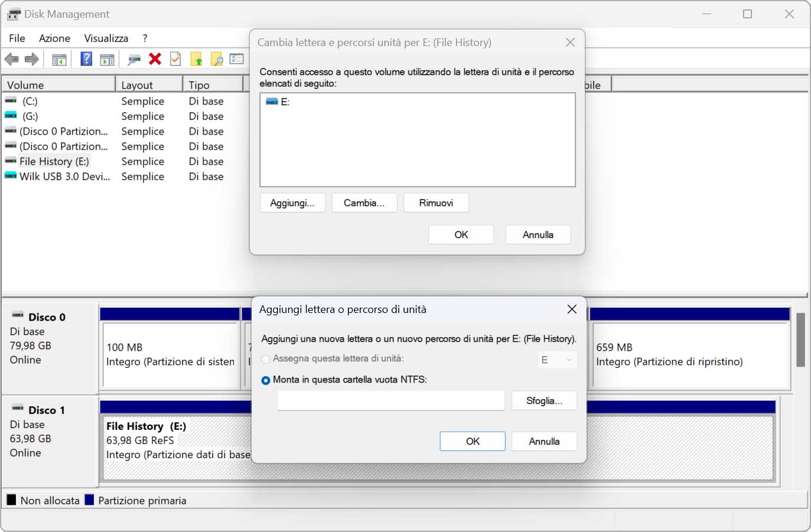
Task: Select 'Assegna questa lettera di unità' radio button
Action: [x=266, y=359]
